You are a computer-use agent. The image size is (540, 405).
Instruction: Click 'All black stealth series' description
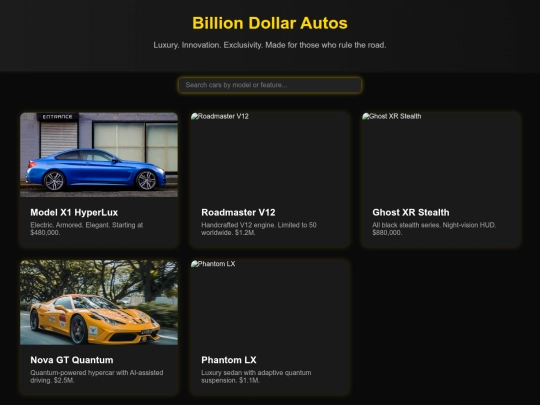(x=434, y=229)
